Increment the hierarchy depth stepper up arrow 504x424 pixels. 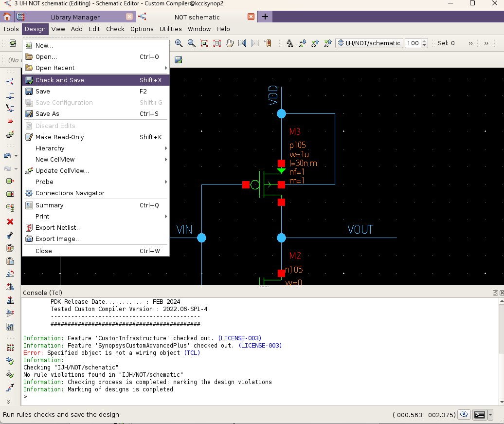coord(425,41)
